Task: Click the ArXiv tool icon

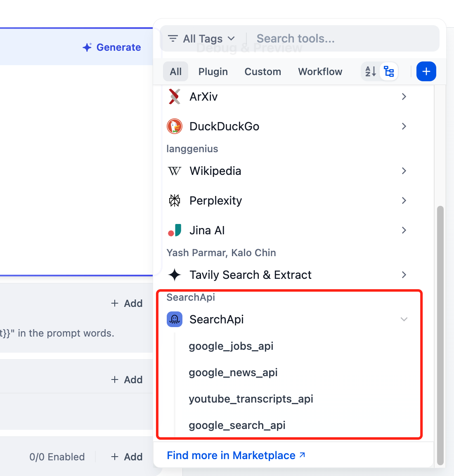Action: (x=175, y=97)
